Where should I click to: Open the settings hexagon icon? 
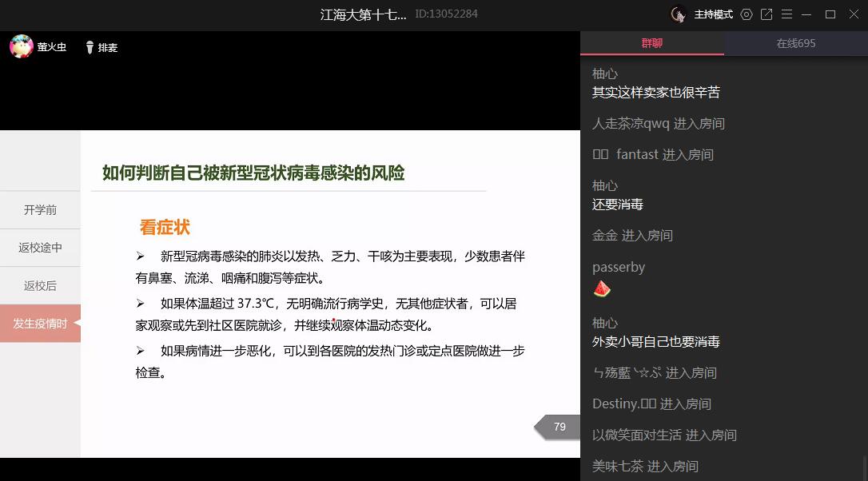point(747,14)
